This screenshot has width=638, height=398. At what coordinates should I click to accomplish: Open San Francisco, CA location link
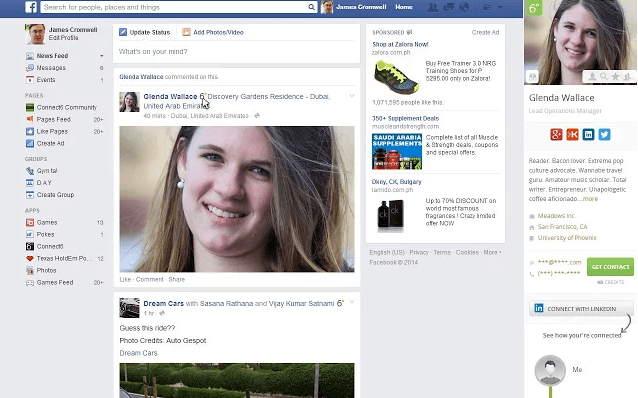[x=562, y=227]
